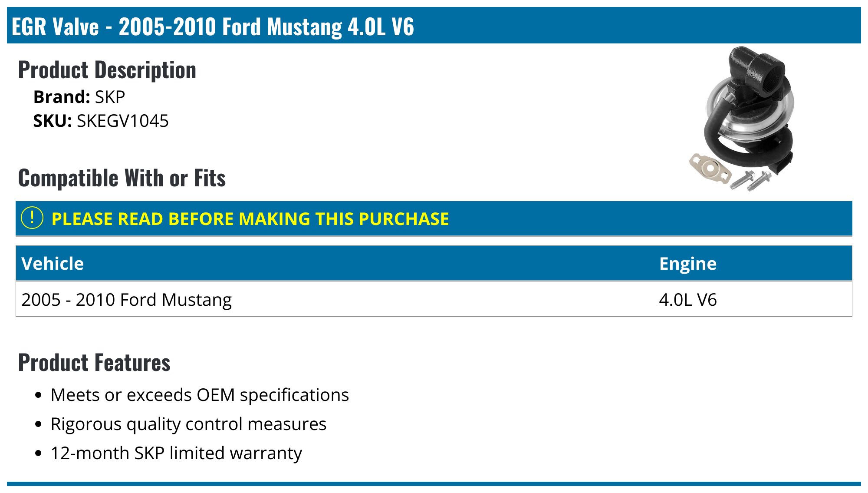868x493 pixels.
Task: Click the Compatible With or Fits heading
Action: point(122,178)
